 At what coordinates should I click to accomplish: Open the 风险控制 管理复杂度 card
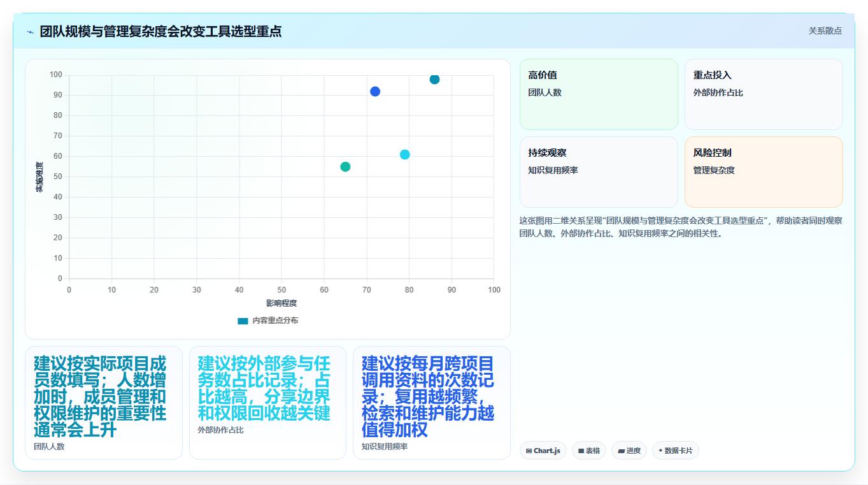(764, 172)
